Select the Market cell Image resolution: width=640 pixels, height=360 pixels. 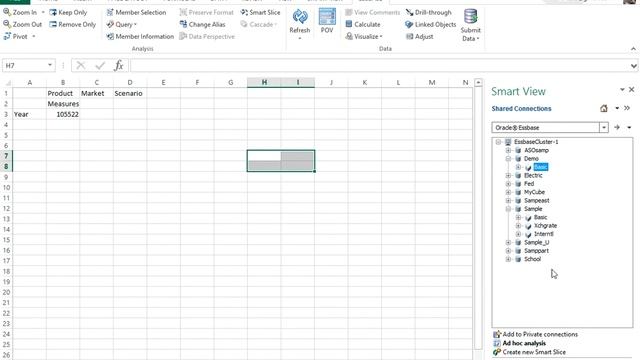click(x=97, y=93)
